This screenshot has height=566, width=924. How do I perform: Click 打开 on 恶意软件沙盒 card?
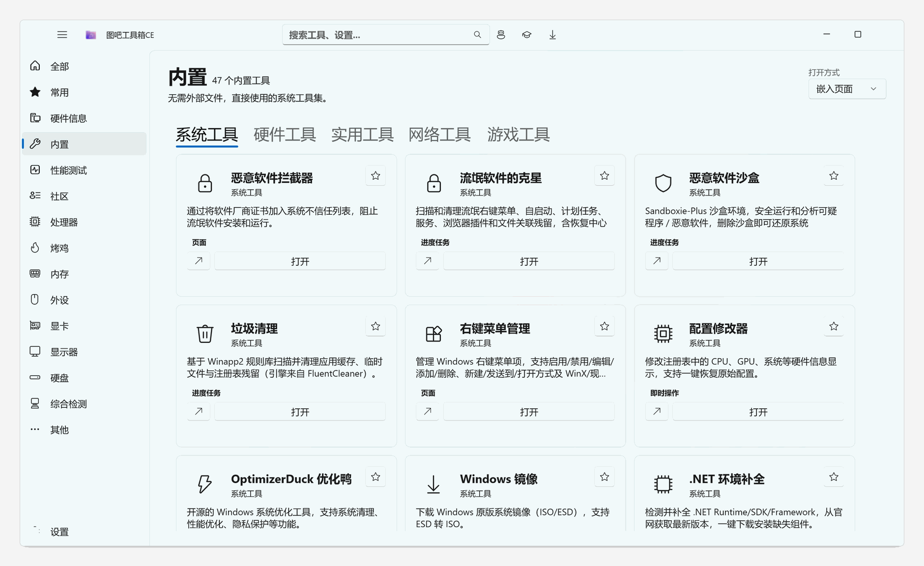pos(758,261)
